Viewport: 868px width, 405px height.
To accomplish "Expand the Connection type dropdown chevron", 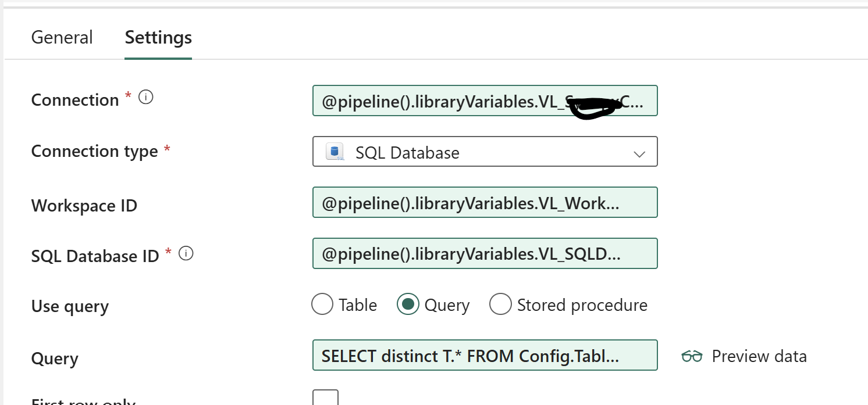I will click(x=639, y=154).
